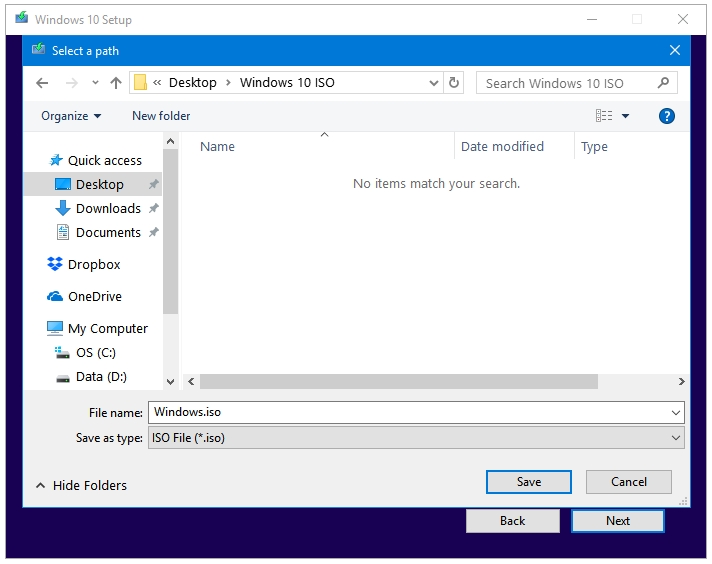
Task: Click the Windows 10 Setup title icon
Action: coord(21,18)
